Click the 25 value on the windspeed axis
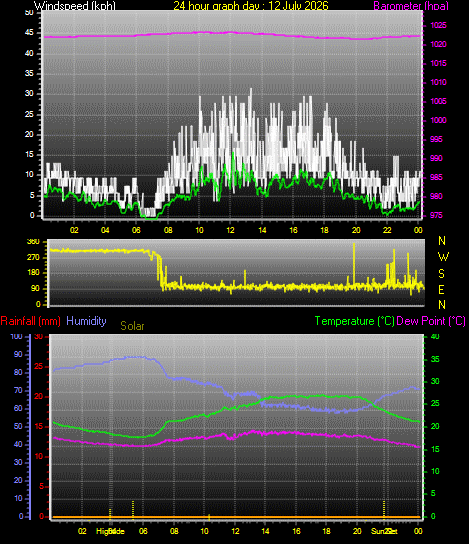 [29, 114]
